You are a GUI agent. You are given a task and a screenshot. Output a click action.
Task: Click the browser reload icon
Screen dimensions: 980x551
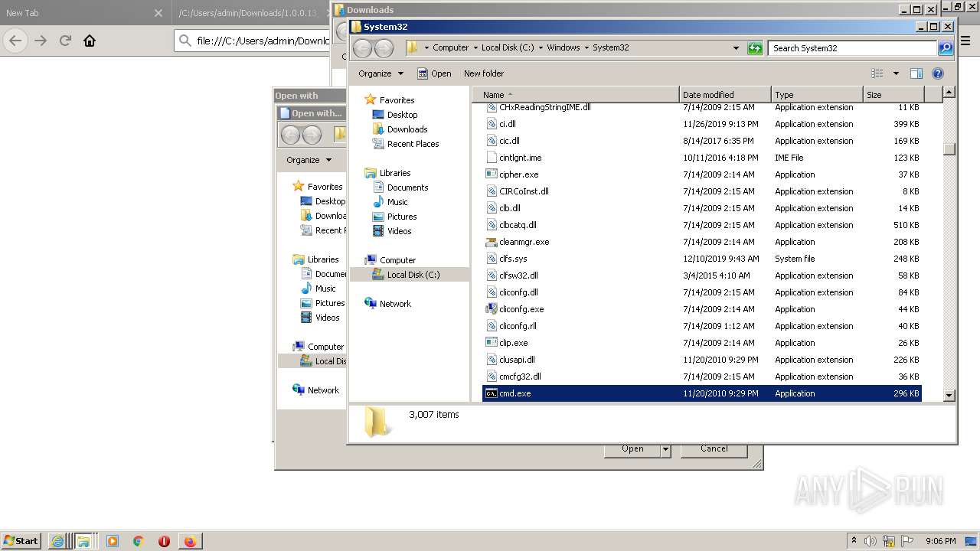point(65,41)
